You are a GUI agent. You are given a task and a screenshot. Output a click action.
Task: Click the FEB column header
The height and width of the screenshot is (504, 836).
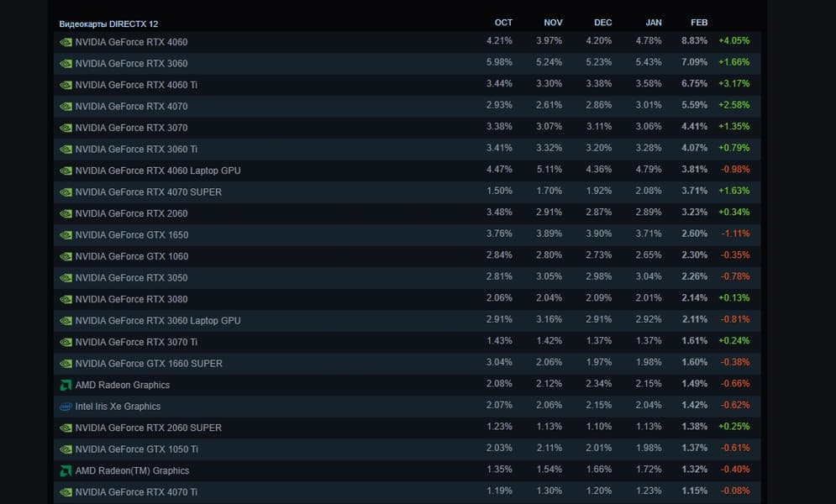(699, 23)
